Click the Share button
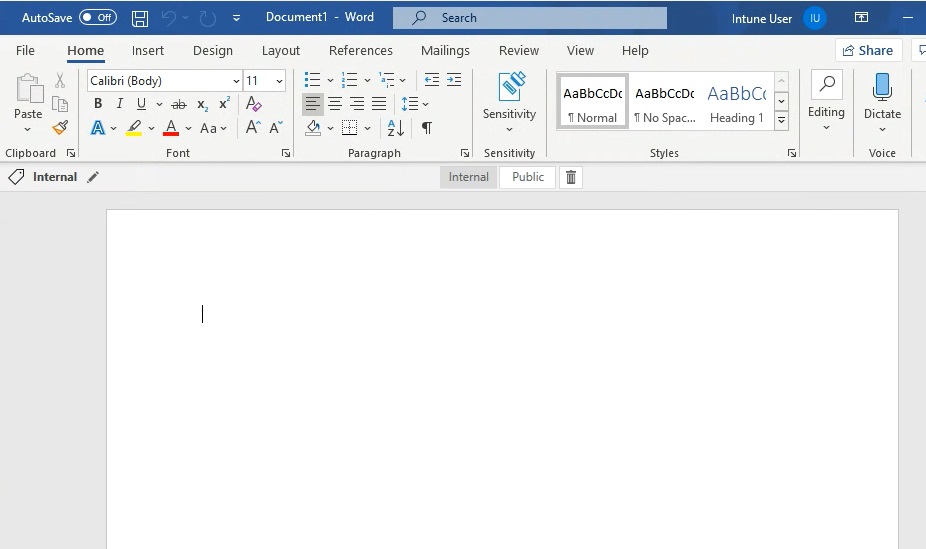Viewport: 926px width, 549px height. [868, 50]
